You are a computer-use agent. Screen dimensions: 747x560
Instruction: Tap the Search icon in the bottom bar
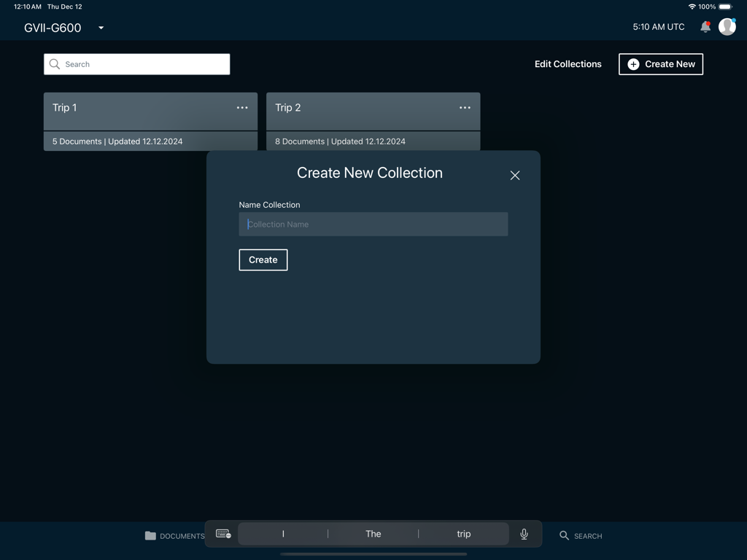[x=563, y=535]
